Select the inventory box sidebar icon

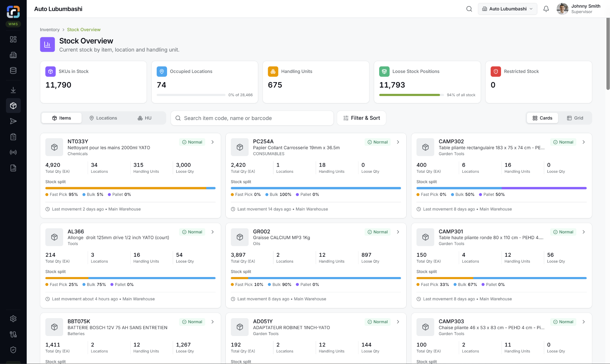click(13, 105)
